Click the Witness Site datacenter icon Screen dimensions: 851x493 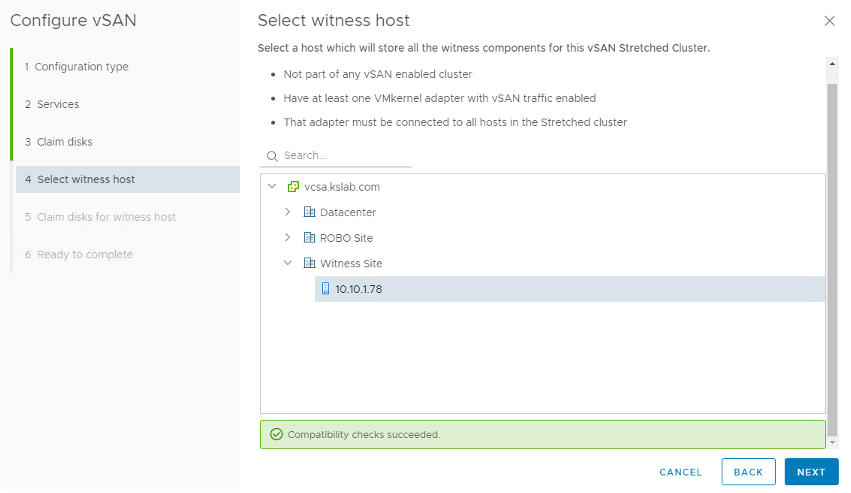point(309,263)
